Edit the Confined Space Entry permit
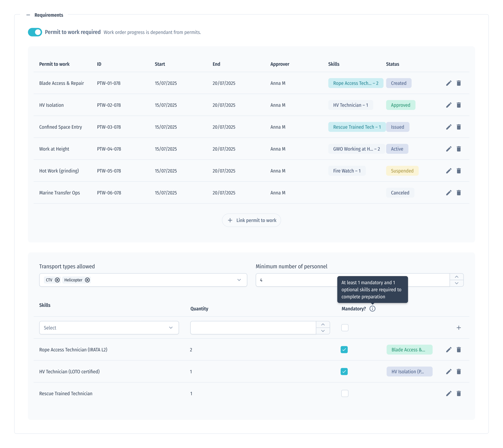Viewport: 503px width, 448px height. pyautogui.click(x=449, y=127)
